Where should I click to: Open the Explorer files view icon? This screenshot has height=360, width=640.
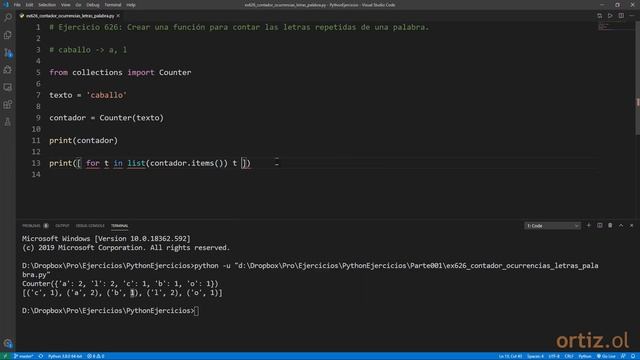[8, 35]
